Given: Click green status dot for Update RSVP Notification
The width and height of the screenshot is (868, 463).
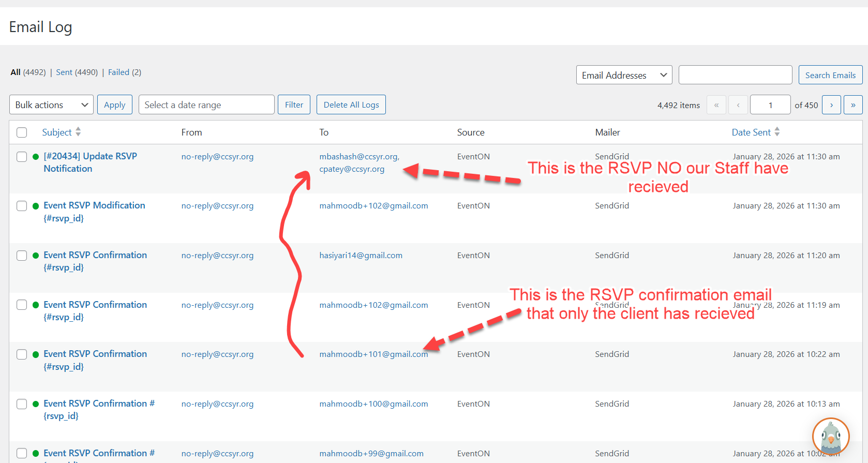Looking at the screenshot, I should [x=36, y=157].
